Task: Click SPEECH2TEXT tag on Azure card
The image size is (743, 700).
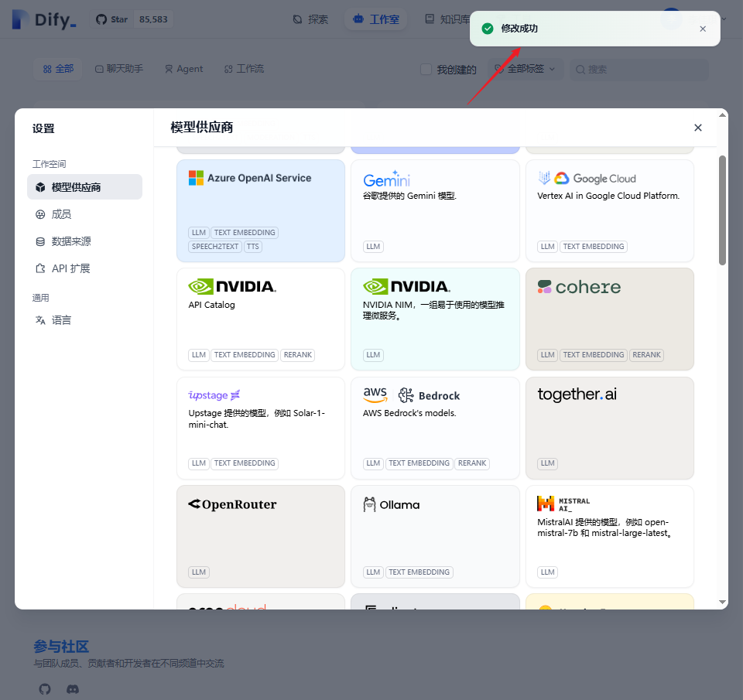Action: pos(215,246)
